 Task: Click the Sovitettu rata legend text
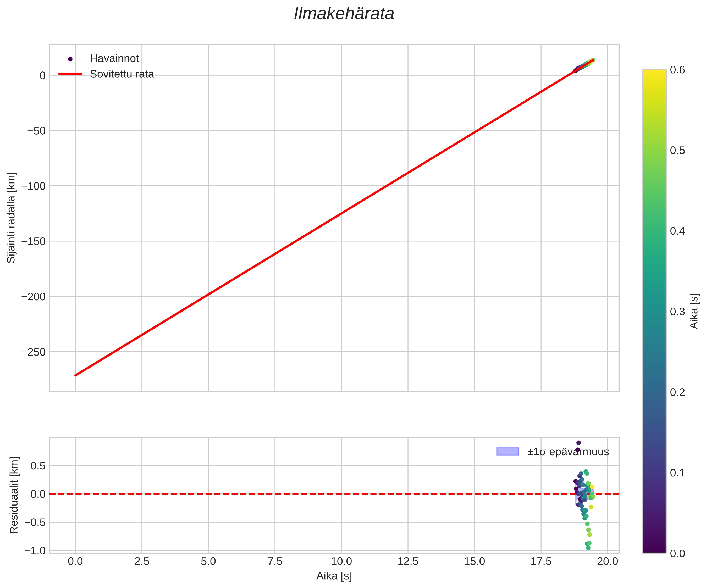tap(122, 74)
